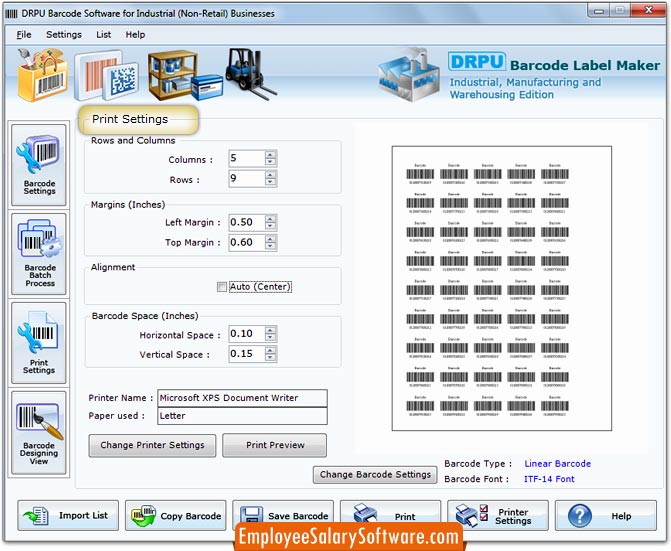
Task: Increase Top Margin with up arrow
Action: coord(270,239)
